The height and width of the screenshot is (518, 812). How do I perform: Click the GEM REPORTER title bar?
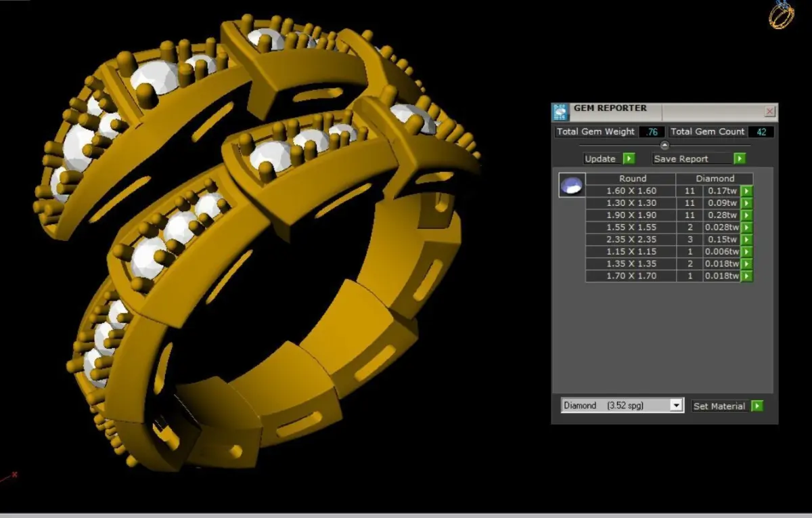tap(664, 112)
